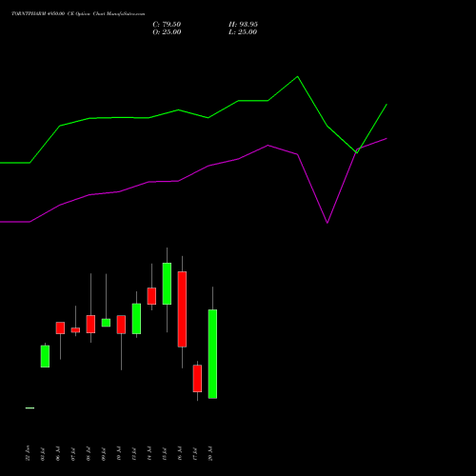The height and width of the screenshot is (476, 476).
Task: Click the TORNTPHARM CE Option chart title
Action: tap(78, 14)
